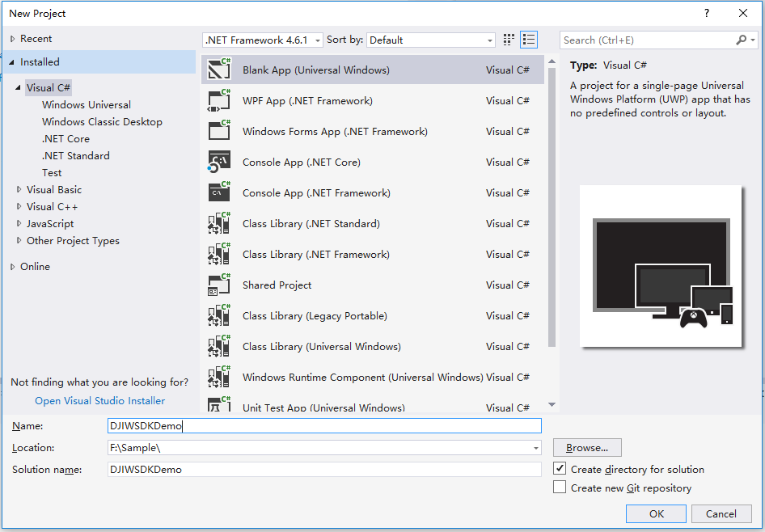
Task: Click the Class Library (.NET Standard) icon
Action: (x=219, y=223)
